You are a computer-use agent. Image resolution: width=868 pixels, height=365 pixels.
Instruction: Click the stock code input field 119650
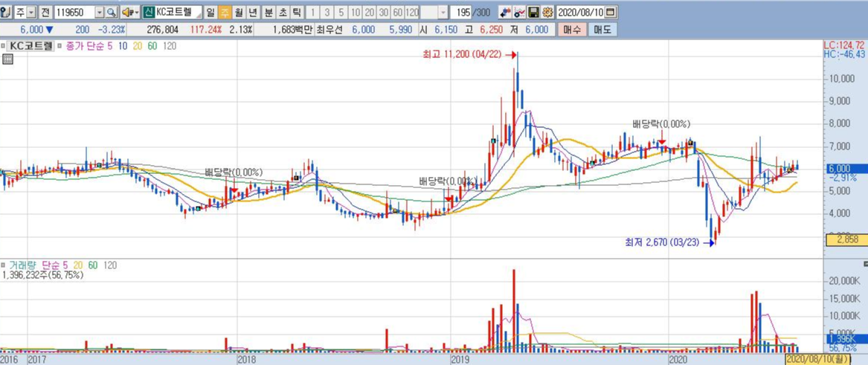(74, 12)
